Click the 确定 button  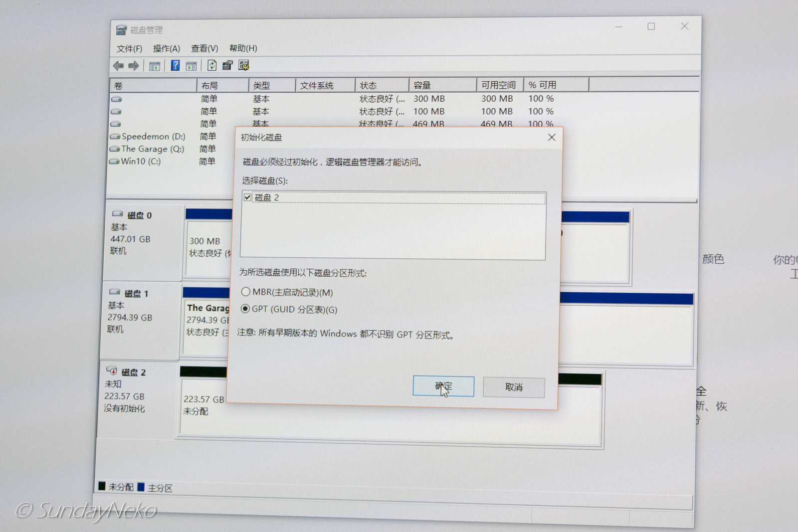[x=443, y=386]
